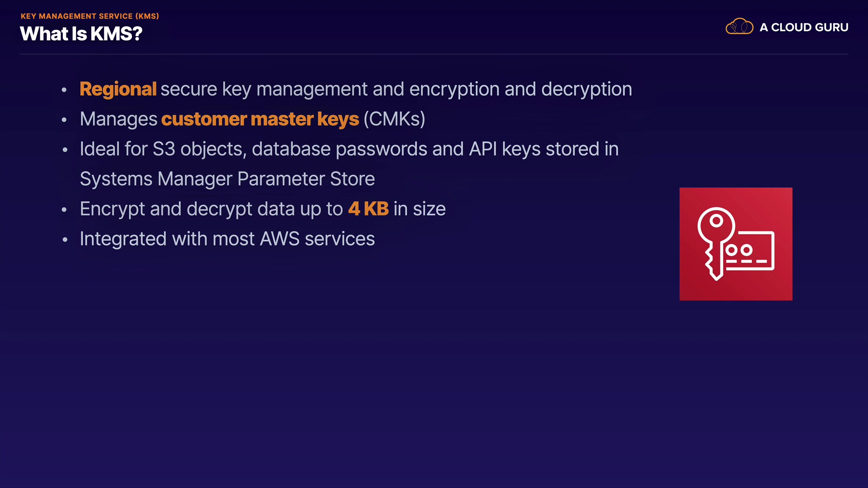
Task: Click the "A CLOUD GURU" brand text
Action: coord(804,28)
